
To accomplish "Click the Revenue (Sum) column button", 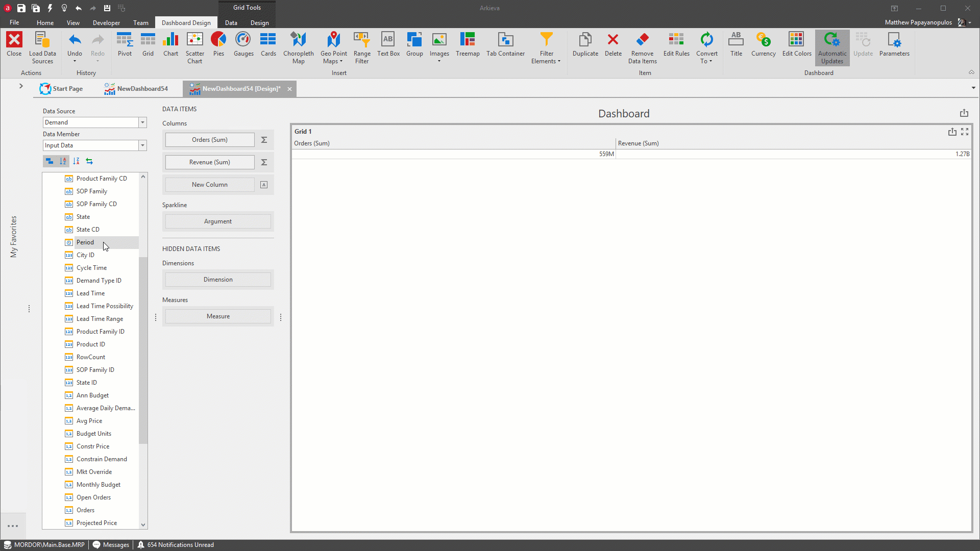I will (210, 162).
